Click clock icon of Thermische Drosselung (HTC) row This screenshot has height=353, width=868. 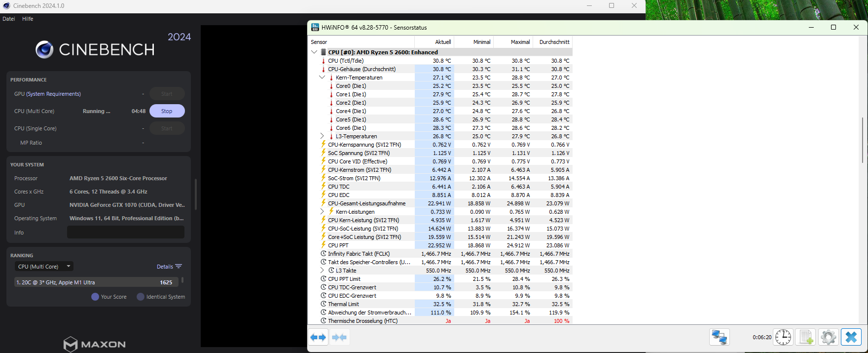[324, 321]
